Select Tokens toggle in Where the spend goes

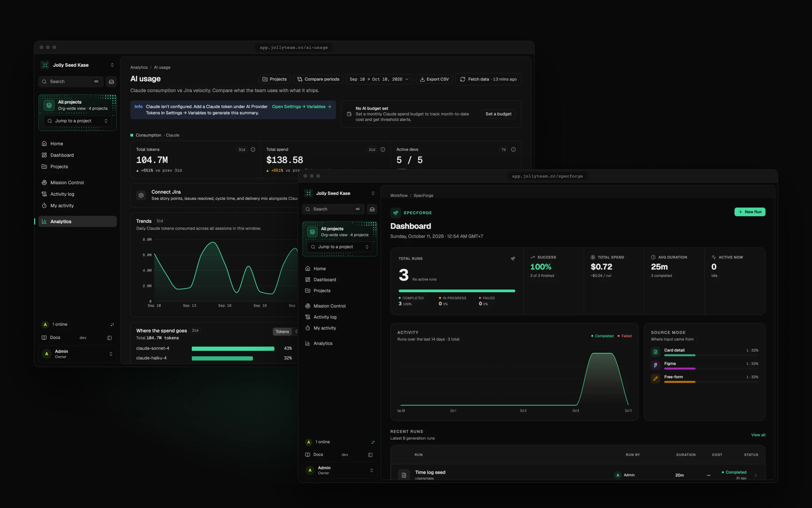[x=282, y=332]
